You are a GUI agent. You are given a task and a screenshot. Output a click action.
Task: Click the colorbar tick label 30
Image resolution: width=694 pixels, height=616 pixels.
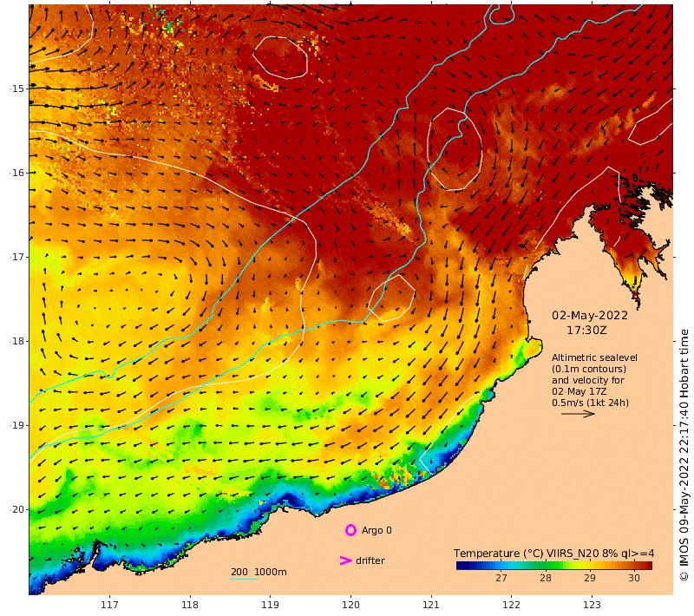point(634,578)
